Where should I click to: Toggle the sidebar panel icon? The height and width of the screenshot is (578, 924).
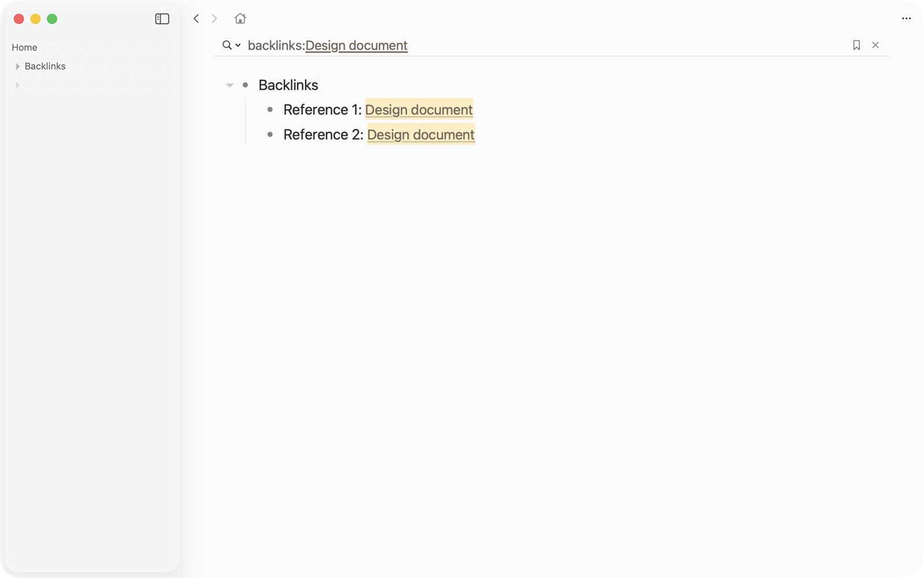coord(162,19)
